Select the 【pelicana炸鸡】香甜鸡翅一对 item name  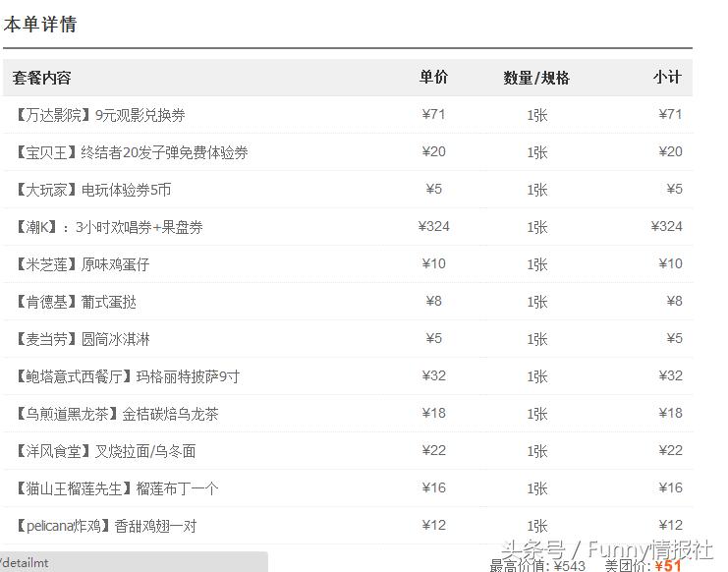[106, 526]
